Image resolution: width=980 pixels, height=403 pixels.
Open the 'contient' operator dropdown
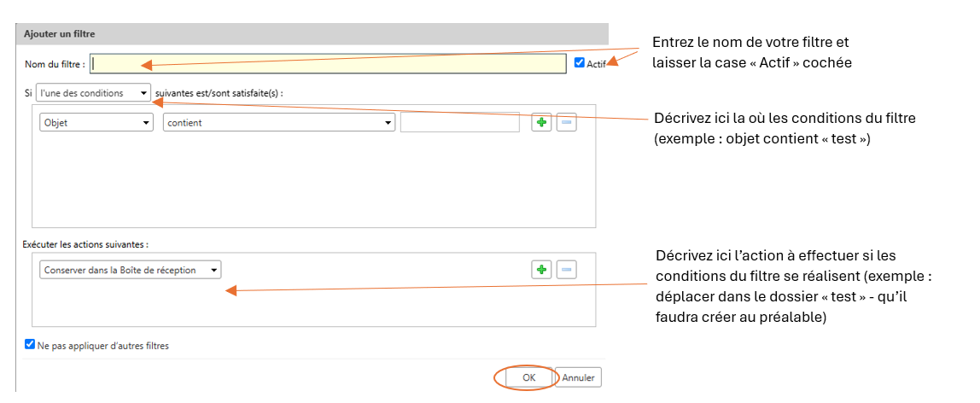(x=279, y=123)
